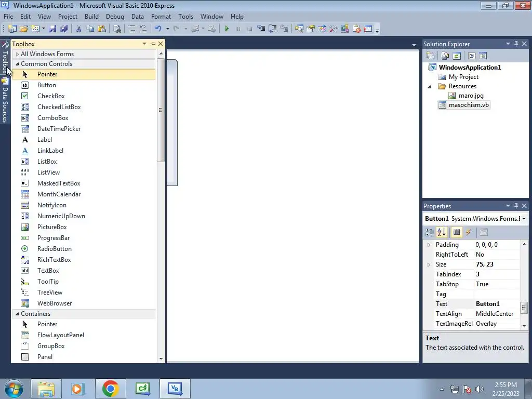Show Events with the lightning bolt icon
This screenshot has width=532, height=399.
pos(468,232)
